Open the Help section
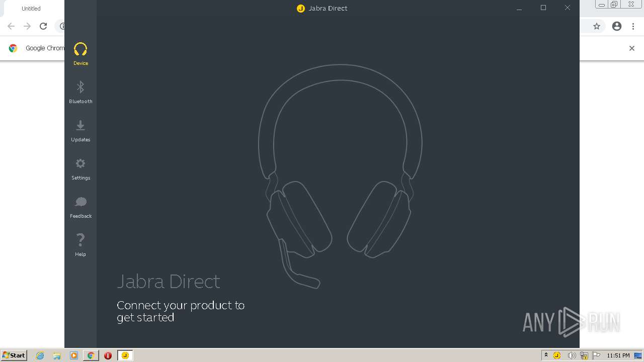Image resolution: width=644 pixels, height=362 pixels. pyautogui.click(x=80, y=245)
